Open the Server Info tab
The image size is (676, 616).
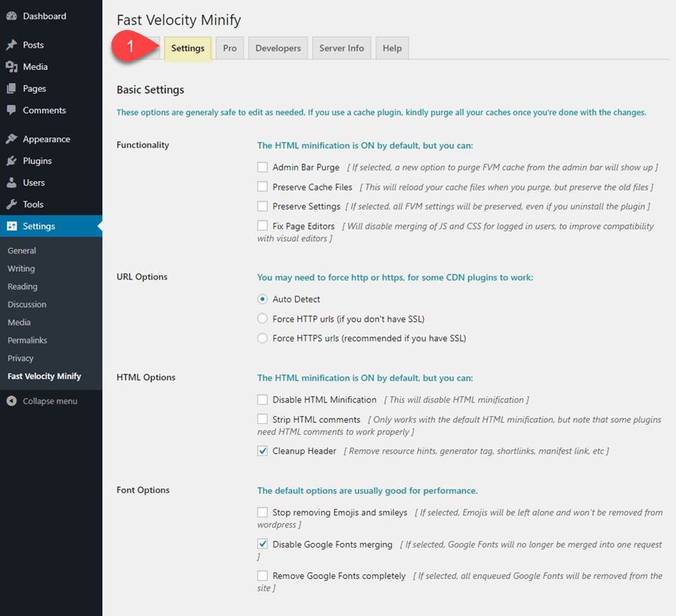tap(341, 48)
